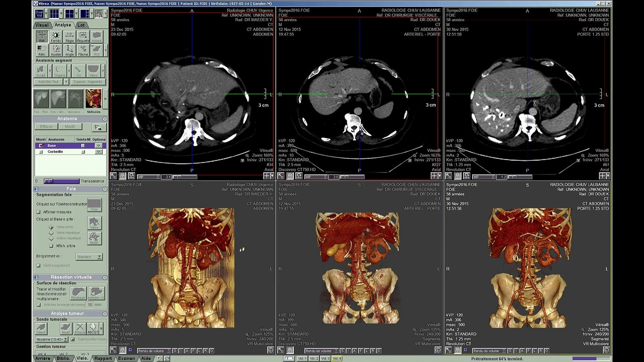Image resolution: width=644 pixels, height=362 pixels.
Task: Collapse the Anatomie panel
Action: 105,119
